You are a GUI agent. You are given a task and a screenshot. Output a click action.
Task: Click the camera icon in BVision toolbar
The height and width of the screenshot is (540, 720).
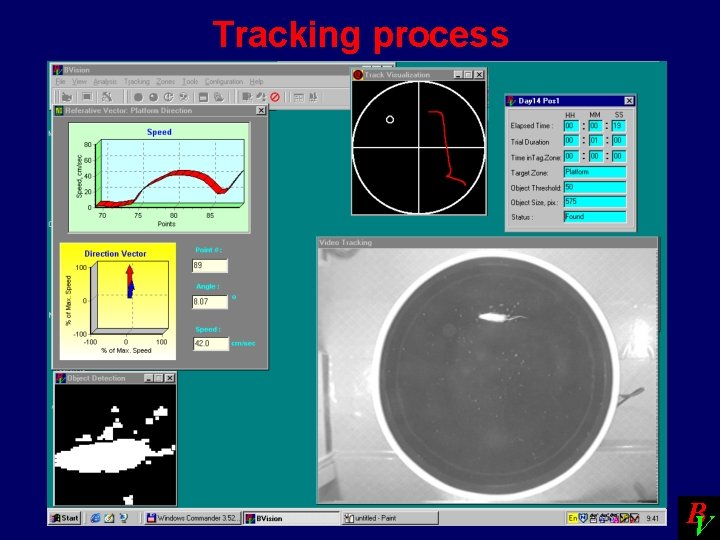point(67,97)
